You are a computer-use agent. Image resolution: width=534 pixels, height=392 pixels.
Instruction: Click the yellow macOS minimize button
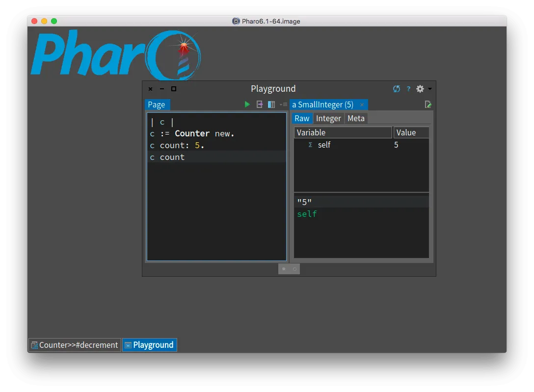click(44, 21)
